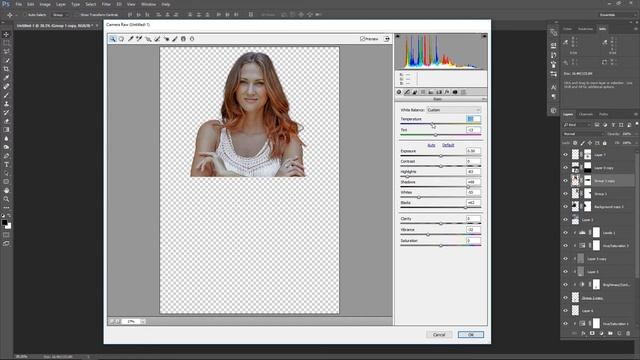The image size is (640, 360).
Task: Click the Shadows value field
Action: (473, 182)
